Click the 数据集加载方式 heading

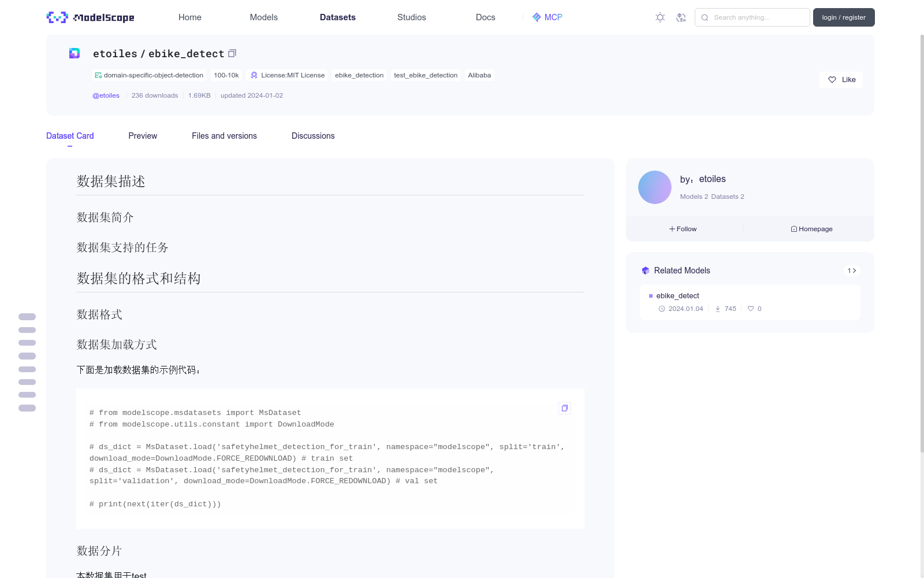117,344
